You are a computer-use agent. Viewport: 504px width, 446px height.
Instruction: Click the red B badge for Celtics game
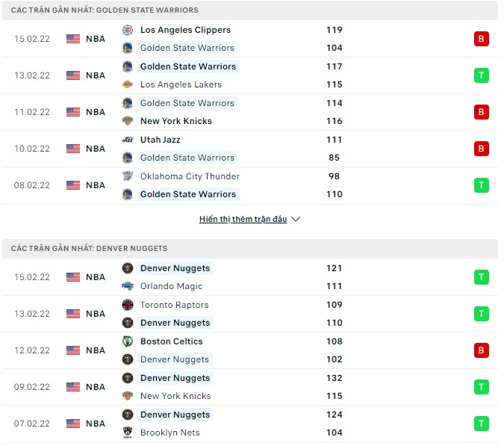pyautogui.click(x=482, y=350)
